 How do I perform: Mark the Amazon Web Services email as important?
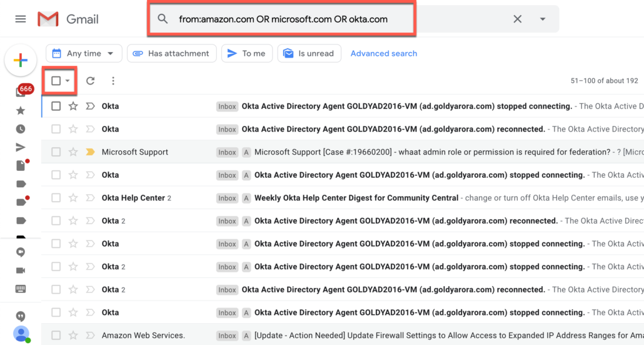click(x=91, y=336)
